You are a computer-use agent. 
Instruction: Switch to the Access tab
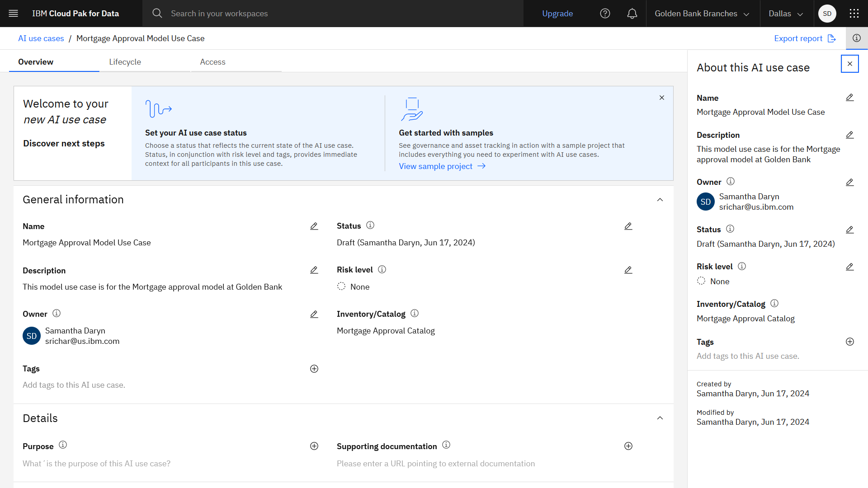(x=236, y=62)
